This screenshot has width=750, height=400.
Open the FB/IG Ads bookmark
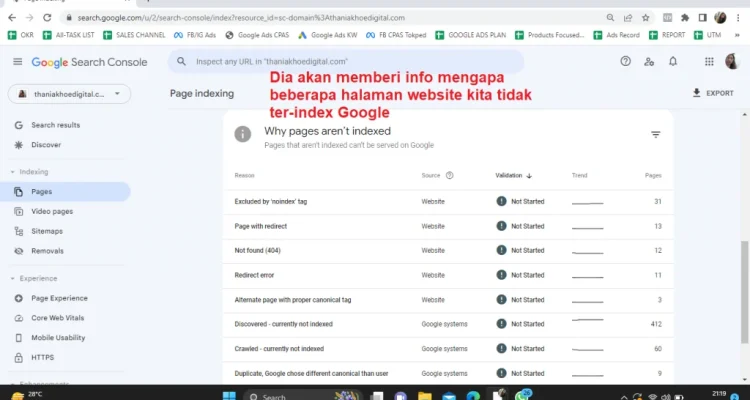point(195,35)
